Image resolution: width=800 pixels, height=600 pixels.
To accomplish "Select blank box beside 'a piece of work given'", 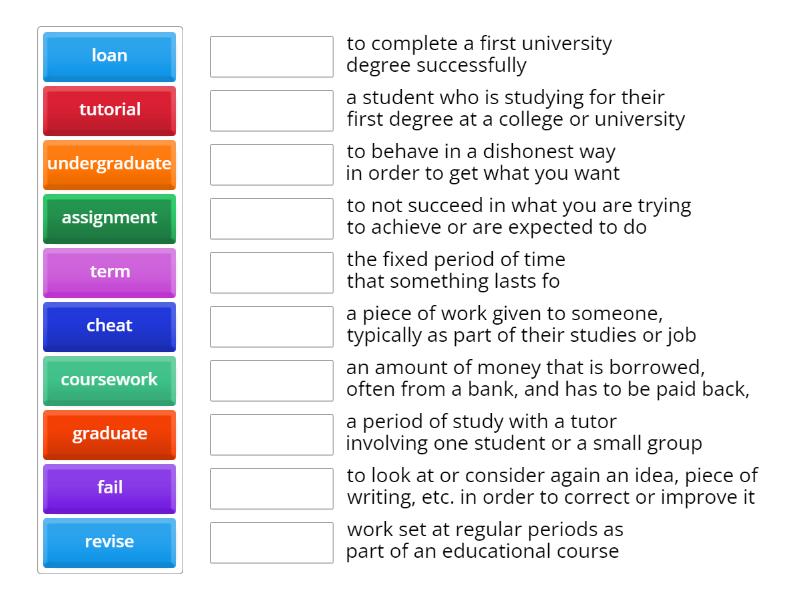I will point(272,327).
